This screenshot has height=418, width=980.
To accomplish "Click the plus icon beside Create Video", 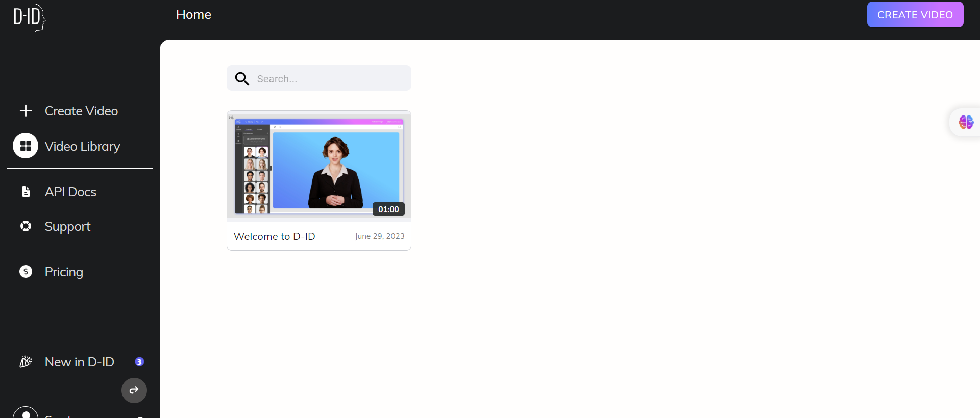I will coord(26,111).
